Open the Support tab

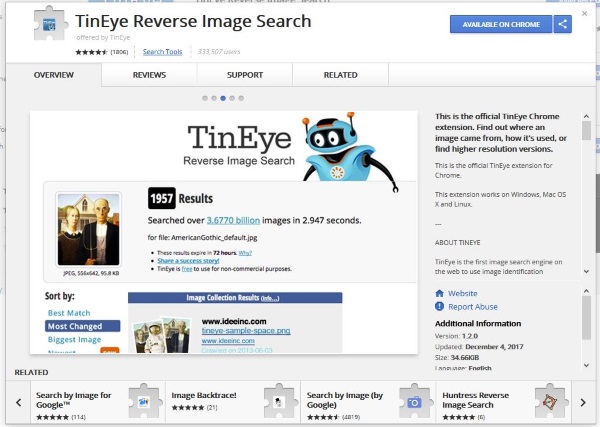pos(245,75)
